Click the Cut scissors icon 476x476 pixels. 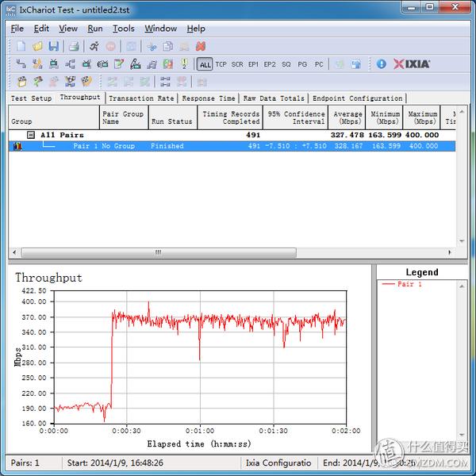(x=151, y=47)
